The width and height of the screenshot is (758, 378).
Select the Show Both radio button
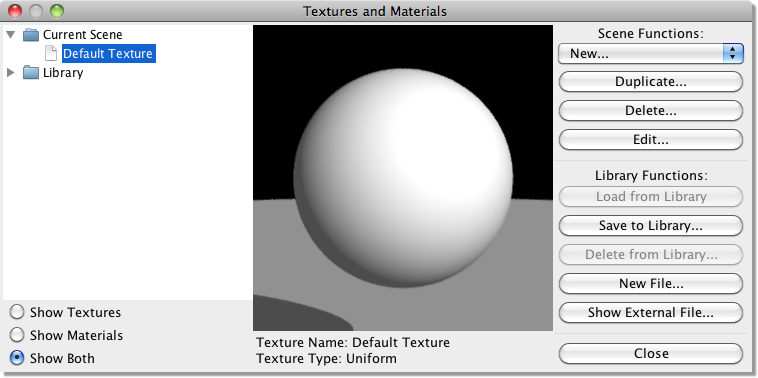[x=17, y=358]
